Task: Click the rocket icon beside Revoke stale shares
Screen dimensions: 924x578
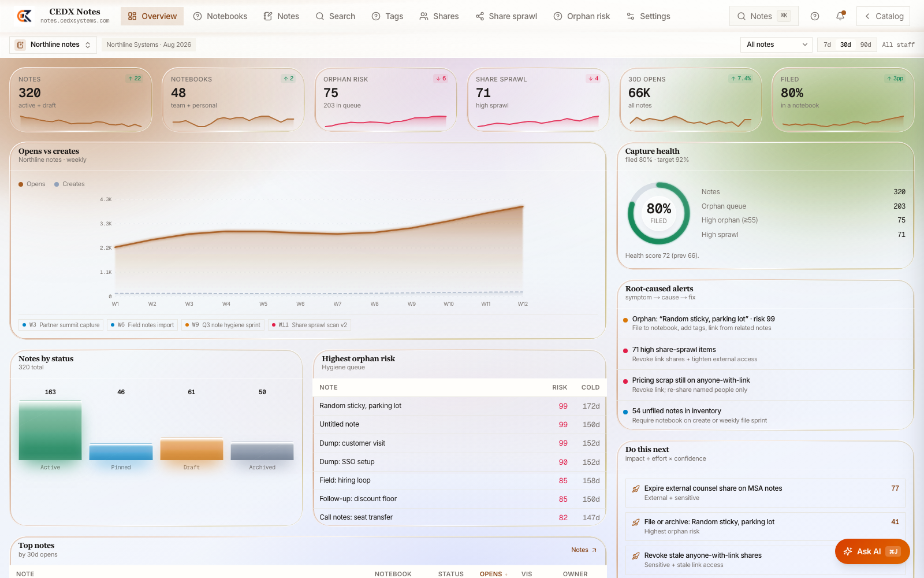Action: click(636, 556)
